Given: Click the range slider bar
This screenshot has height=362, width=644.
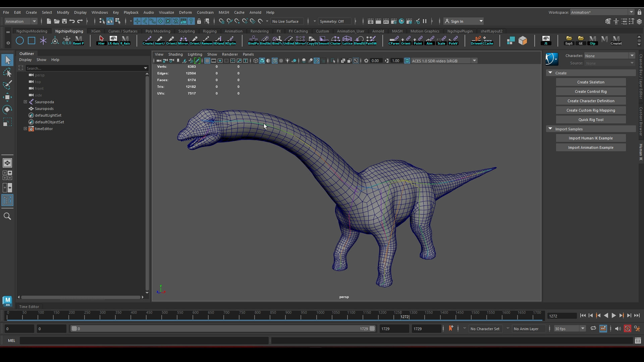Looking at the screenshot, I should click(x=223, y=329).
